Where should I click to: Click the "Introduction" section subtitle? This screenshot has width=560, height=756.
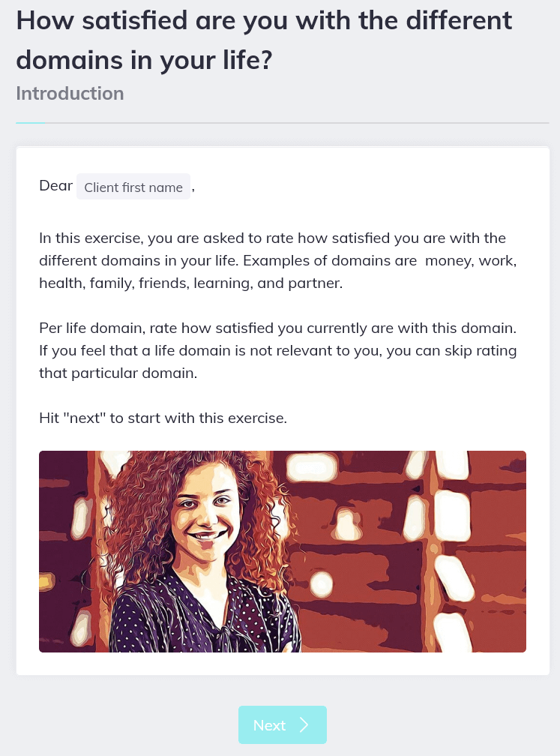tap(70, 94)
